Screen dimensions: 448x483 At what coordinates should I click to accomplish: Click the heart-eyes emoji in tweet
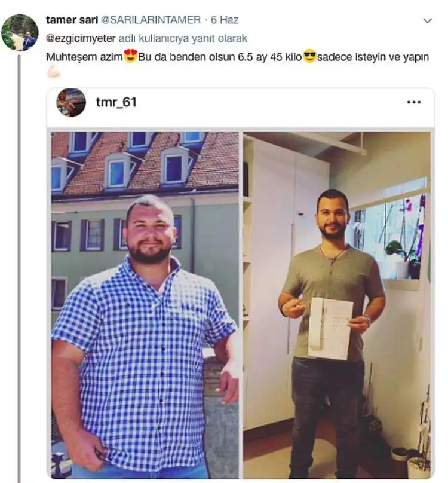[130, 56]
